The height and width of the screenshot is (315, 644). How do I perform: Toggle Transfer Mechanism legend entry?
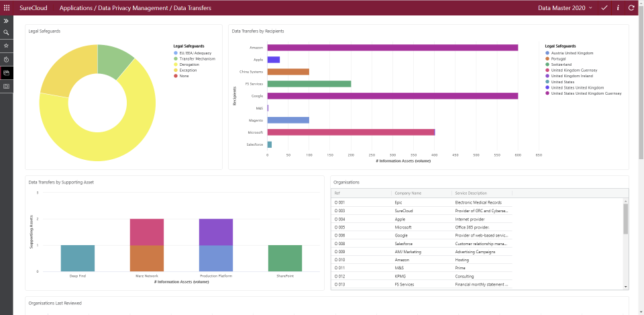[195, 59]
